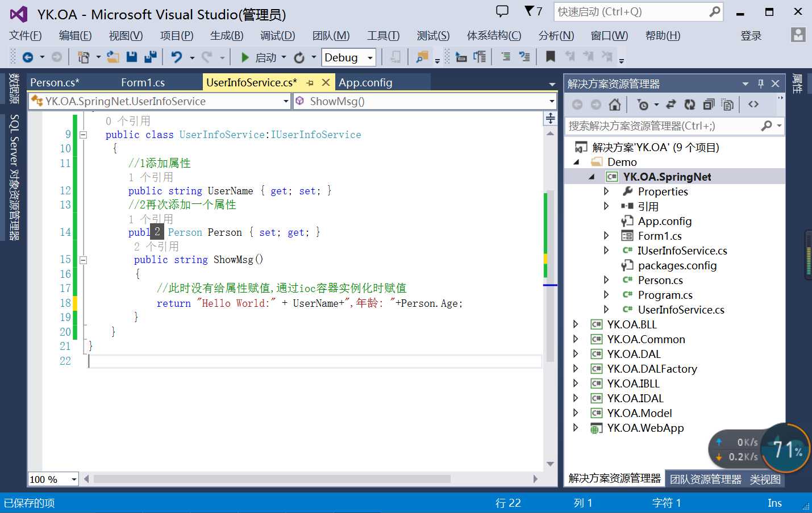Open the 类视图 panel tab

(x=765, y=479)
